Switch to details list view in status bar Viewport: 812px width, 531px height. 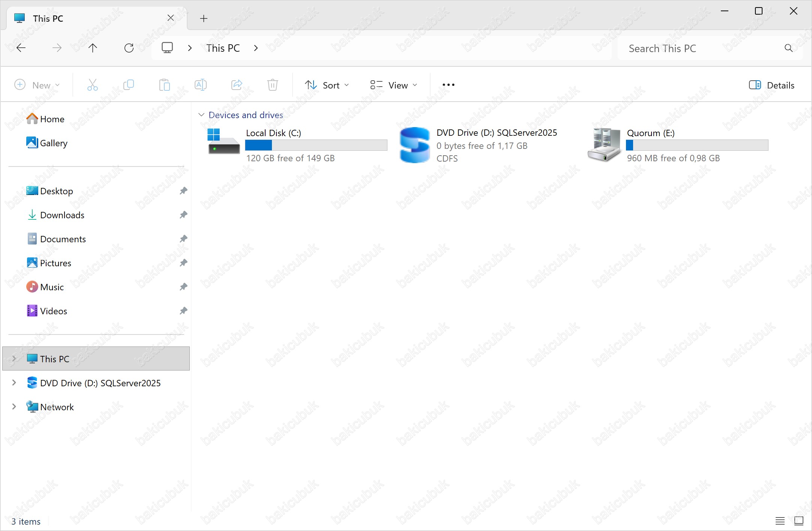coord(780,521)
